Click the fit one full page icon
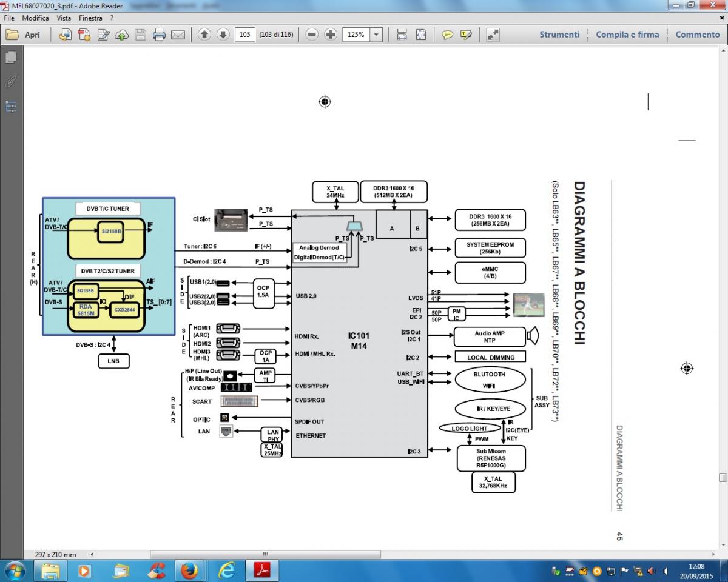 pyautogui.click(x=420, y=35)
